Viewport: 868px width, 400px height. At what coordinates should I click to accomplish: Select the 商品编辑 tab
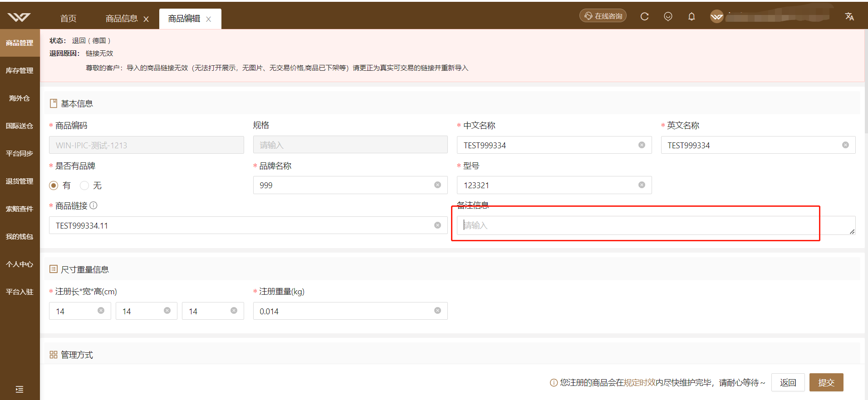[184, 19]
